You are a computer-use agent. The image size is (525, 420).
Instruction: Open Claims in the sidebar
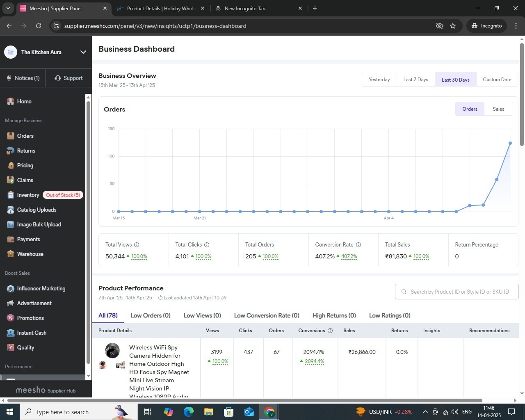[25, 180]
